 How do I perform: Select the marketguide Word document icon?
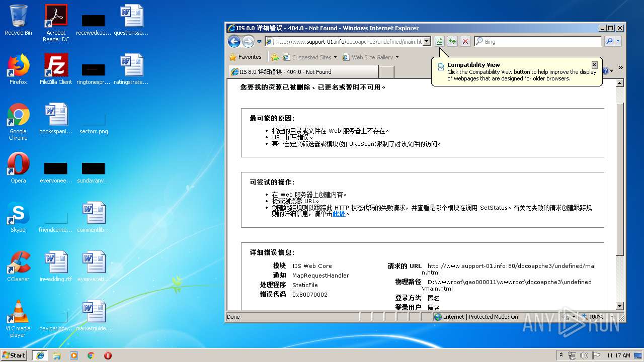pos(94,316)
